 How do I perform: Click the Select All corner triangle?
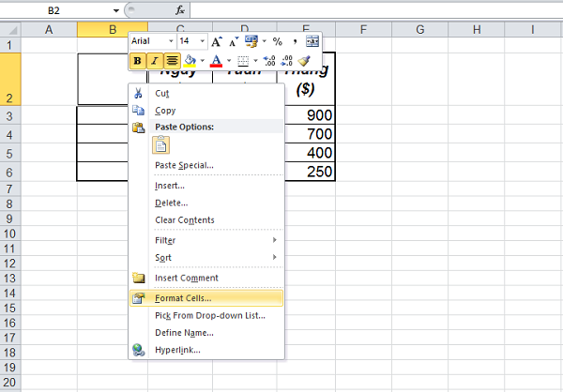10,29
